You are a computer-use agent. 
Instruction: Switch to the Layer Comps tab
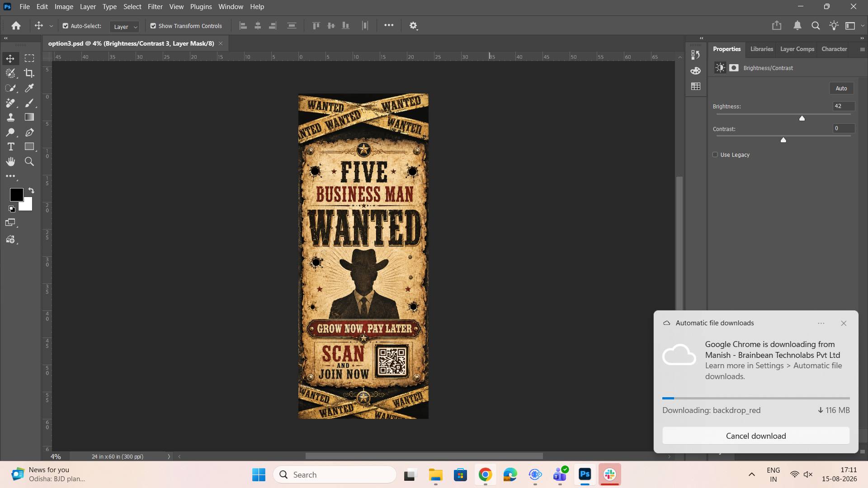coord(797,49)
